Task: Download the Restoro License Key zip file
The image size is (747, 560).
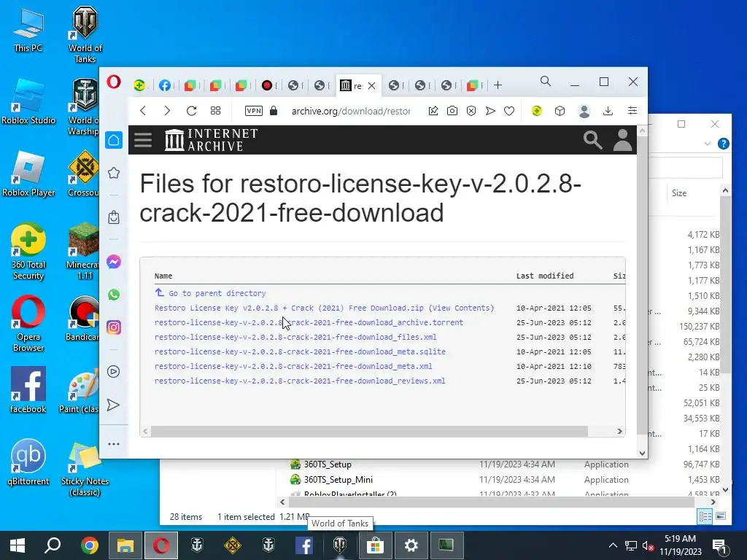Action: tap(289, 308)
